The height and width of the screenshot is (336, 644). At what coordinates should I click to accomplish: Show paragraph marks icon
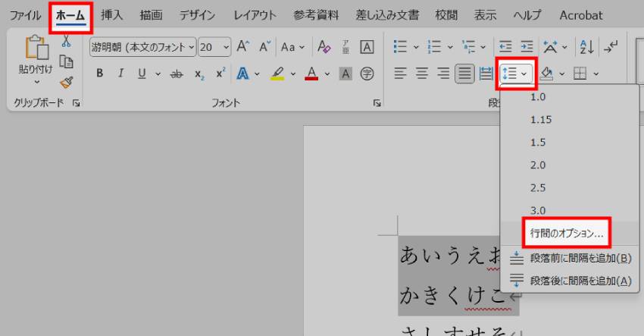pyautogui.click(x=611, y=46)
